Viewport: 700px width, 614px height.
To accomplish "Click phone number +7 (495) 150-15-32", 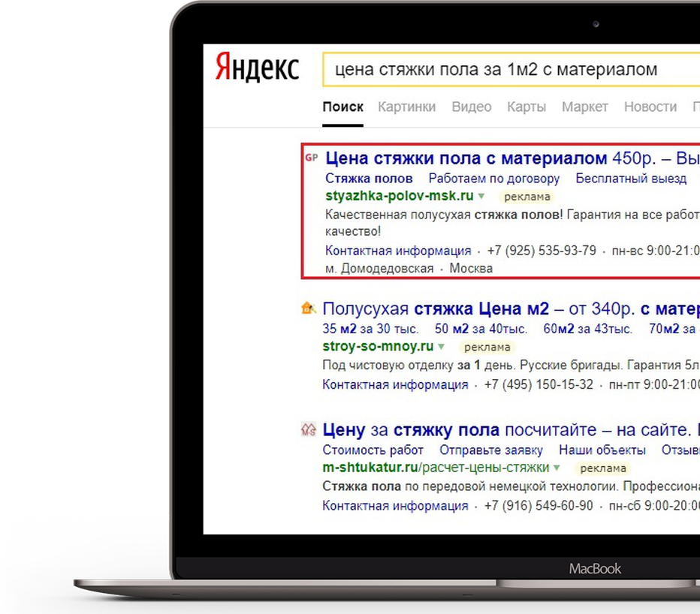I will tap(539, 384).
